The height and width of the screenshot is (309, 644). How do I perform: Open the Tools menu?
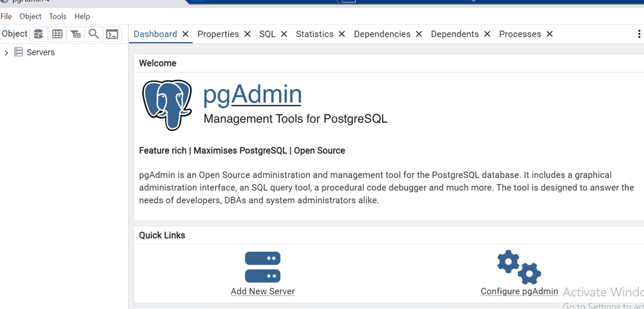pos(57,16)
